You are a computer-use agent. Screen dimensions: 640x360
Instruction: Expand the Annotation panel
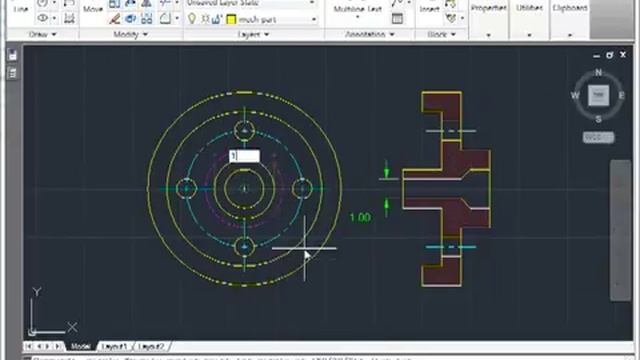tap(370, 34)
